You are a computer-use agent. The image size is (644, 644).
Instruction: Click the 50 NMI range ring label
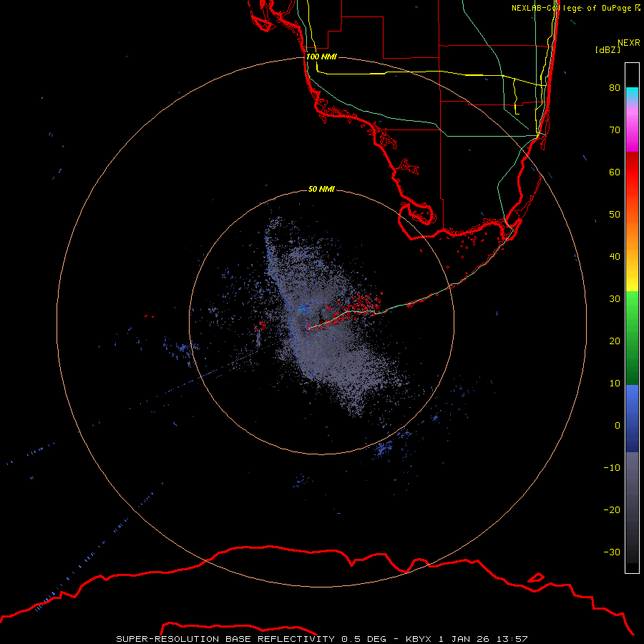321,189
